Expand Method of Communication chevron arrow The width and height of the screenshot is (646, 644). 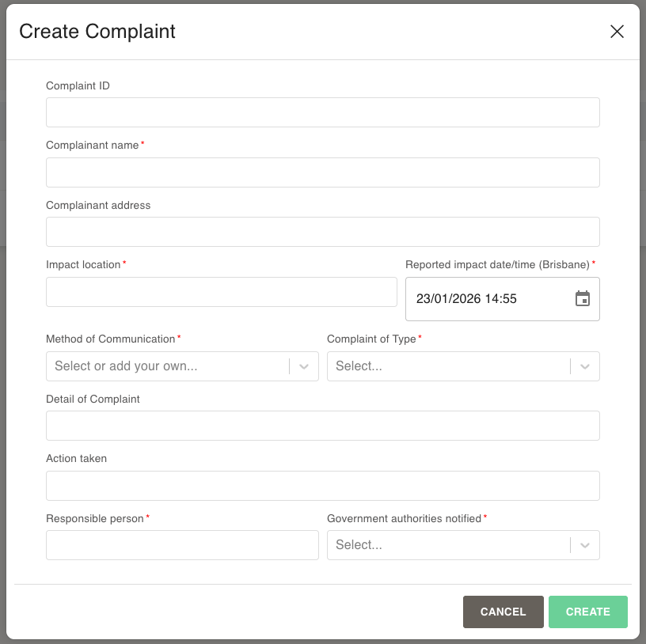coord(304,366)
